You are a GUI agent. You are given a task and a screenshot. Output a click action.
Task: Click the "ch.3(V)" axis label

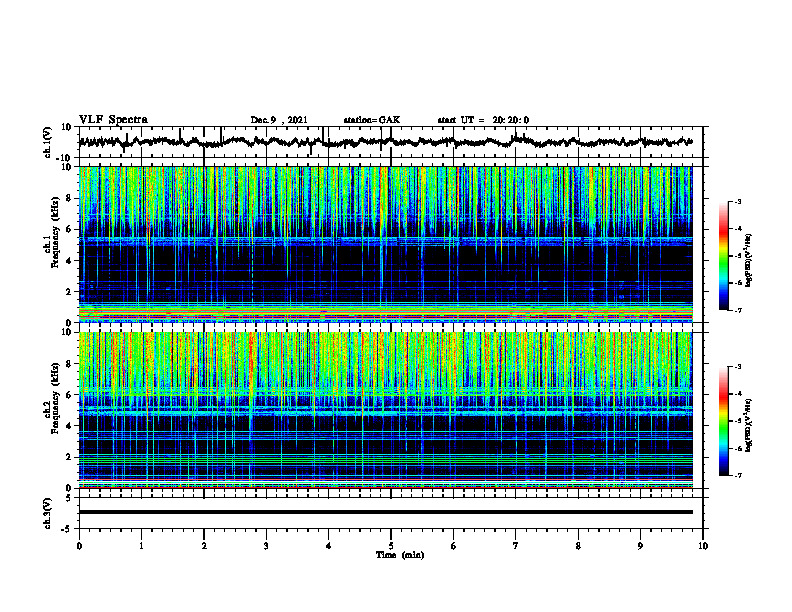(49, 513)
